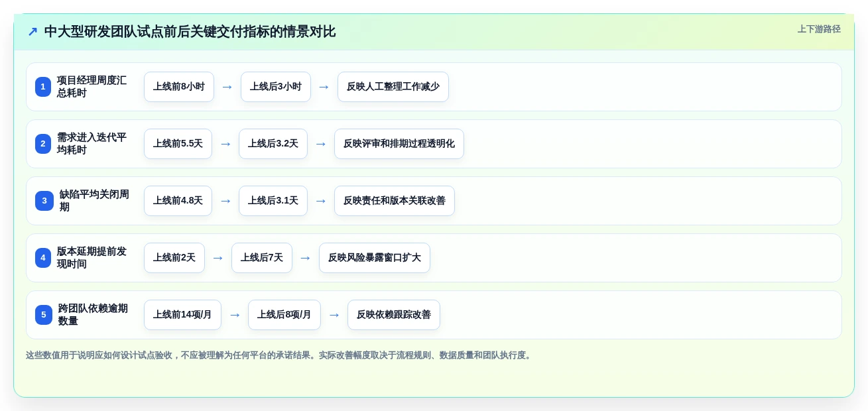Click the 反映评审和排期过程透明化 chip

399,144
